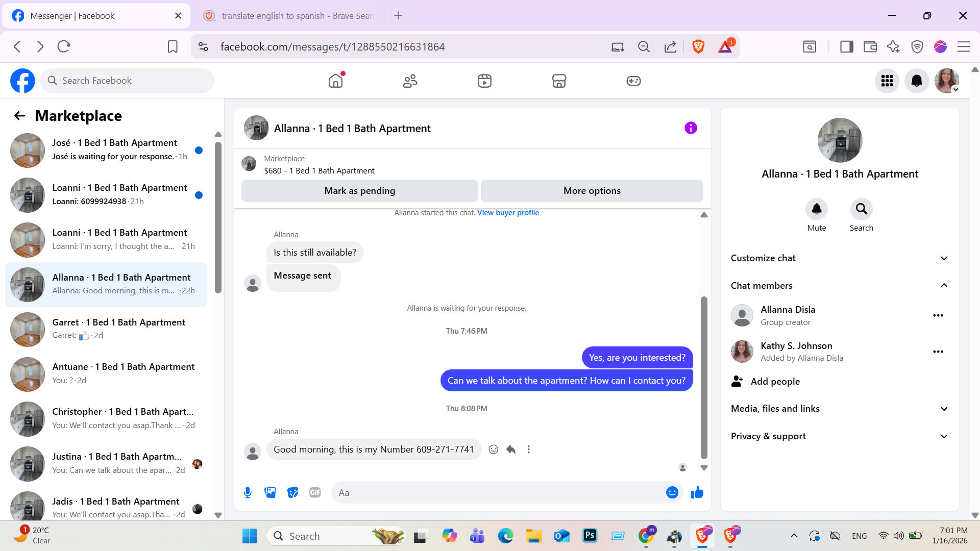Open emoji picker in message box

tap(672, 492)
